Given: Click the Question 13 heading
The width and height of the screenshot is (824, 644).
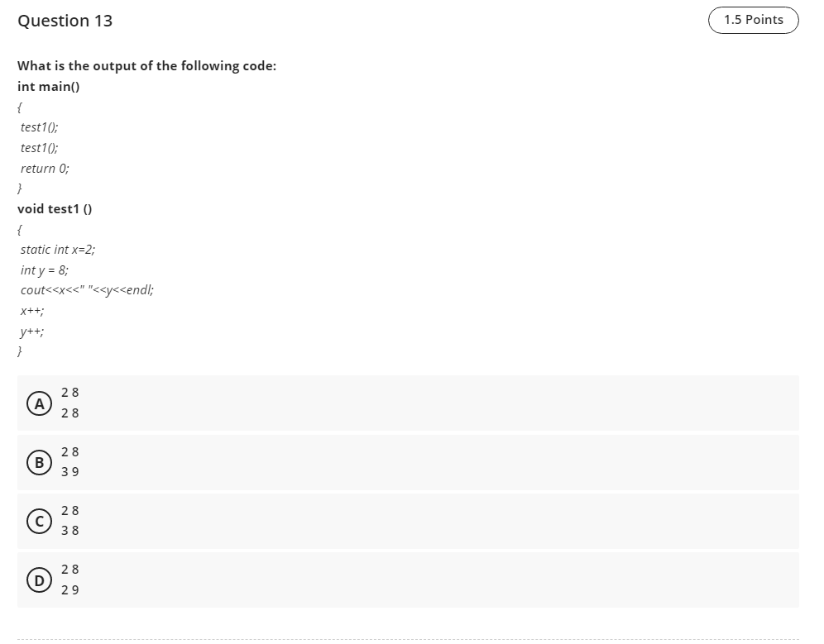Looking at the screenshot, I should pos(65,20).
